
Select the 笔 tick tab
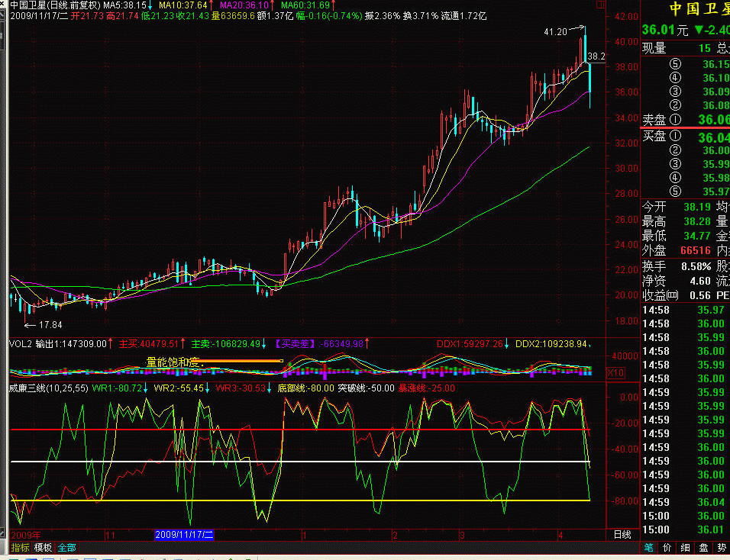pos(649,548)
